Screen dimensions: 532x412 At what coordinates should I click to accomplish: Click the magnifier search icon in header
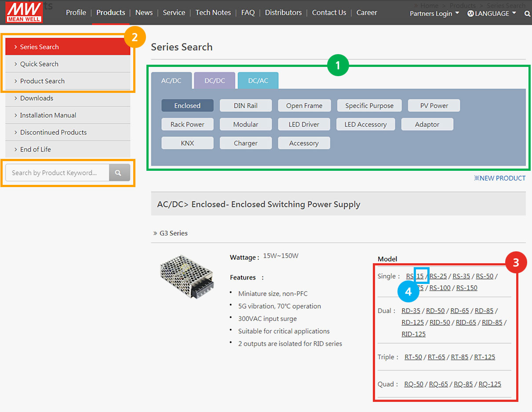point(527,14)
